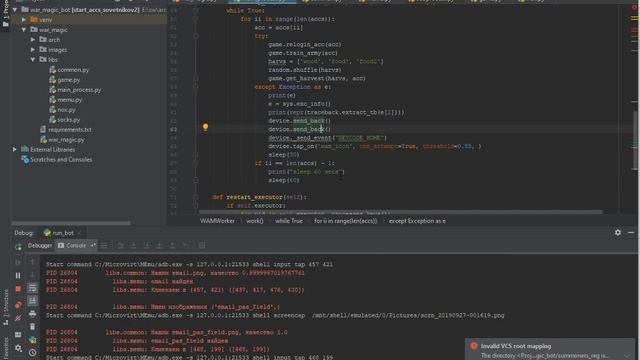Clear all console output with trash icon

click(x=33, y=327)
